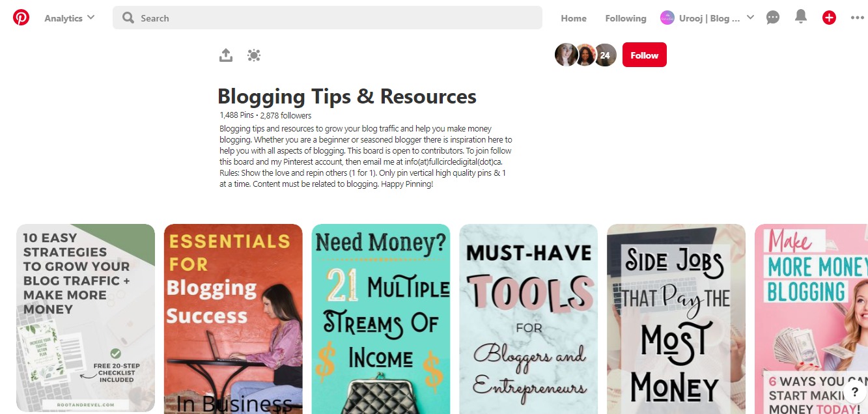Expand the account chevron next to Urooj profile
868x414 pixels.
(750, 18)
